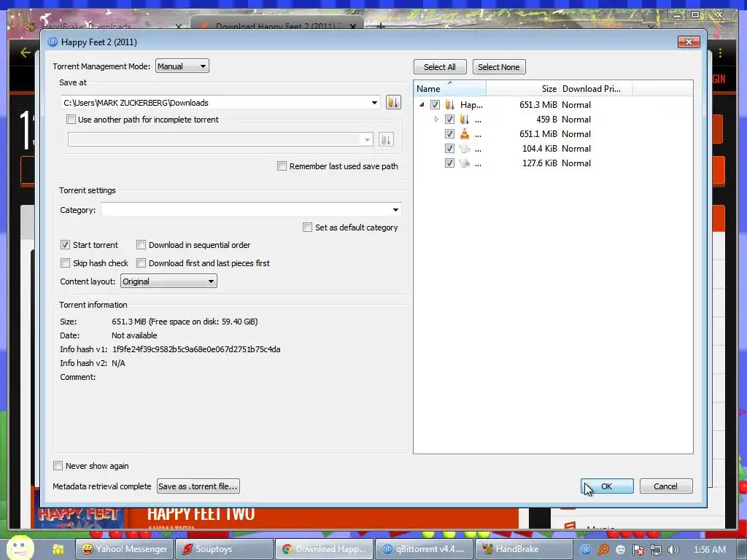The image size is (747, 560).
Task: Close the Download Happy Feet 2 Chrome tab
Action: coord(352,26)
